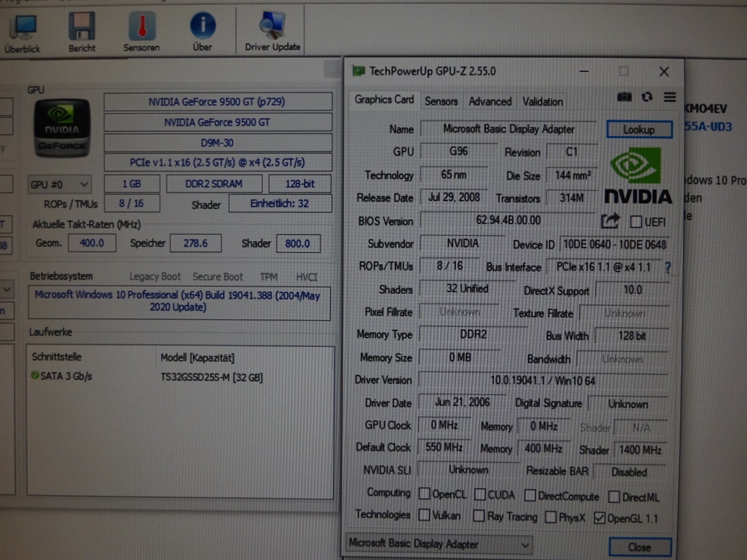Click the Driver Version field

[x=543, y=380]
